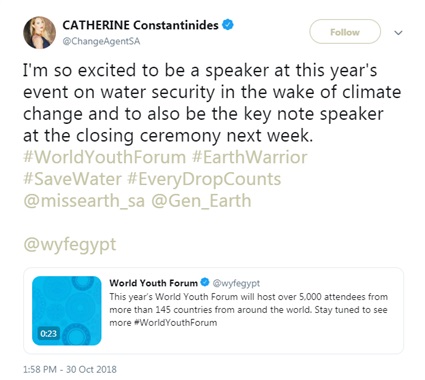The width and height of the screenshot is (425, 380).
Task: Open the World Youth Forum quoted account name
Action: [x=153, y=283]
